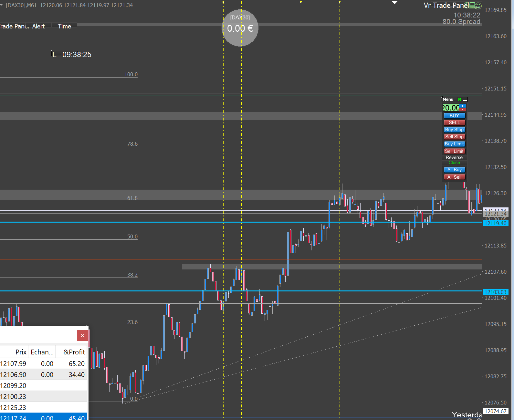514x420 pixels.
Task: Place a Buy Stop order
Action: pos(454,130)
